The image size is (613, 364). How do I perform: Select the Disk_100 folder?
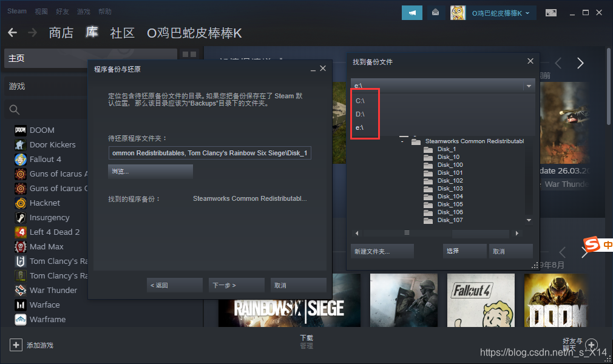pyautogui.click(x=450, y=165)
